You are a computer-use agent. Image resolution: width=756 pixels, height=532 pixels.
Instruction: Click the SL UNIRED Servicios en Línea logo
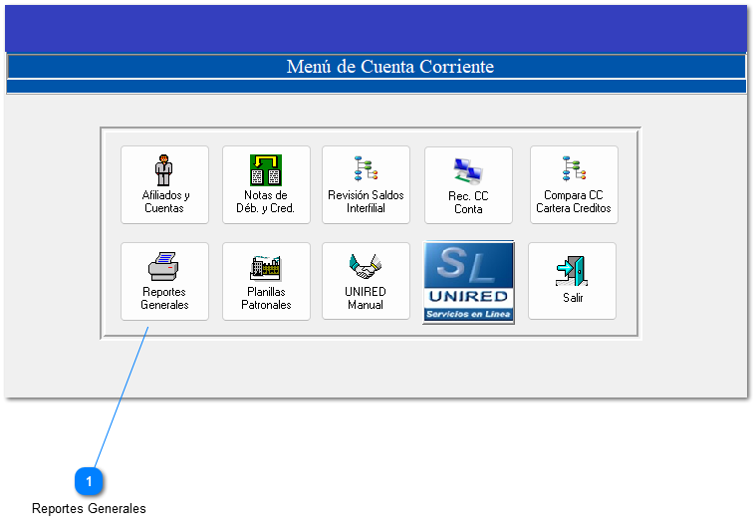[x=468, y=282]
